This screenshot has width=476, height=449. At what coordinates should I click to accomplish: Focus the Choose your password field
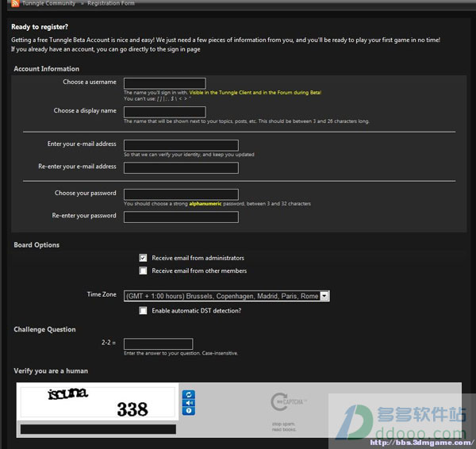pyautogui.click(x=181, y=194)
